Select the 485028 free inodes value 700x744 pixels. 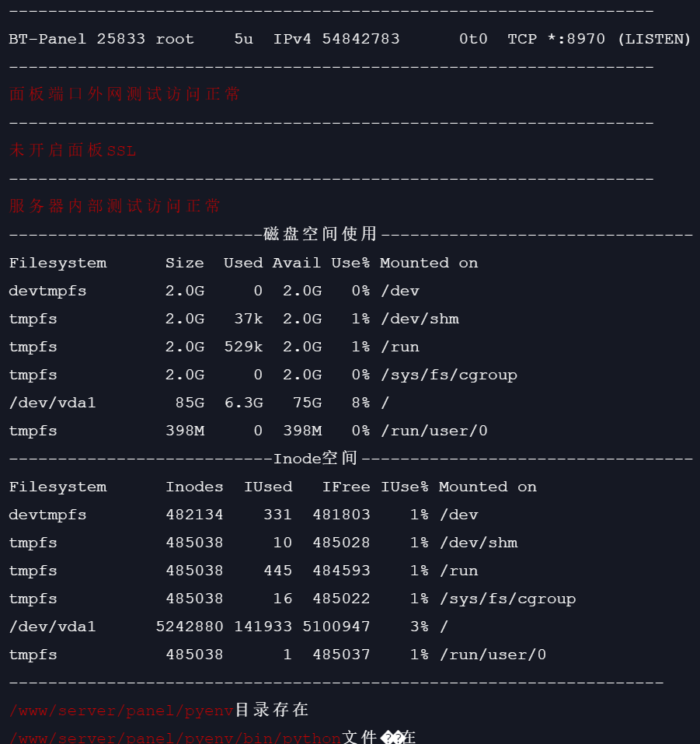point(342,543)
